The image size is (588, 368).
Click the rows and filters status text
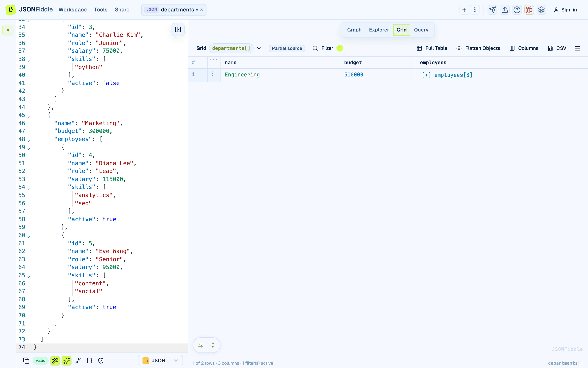click(233, 363)
